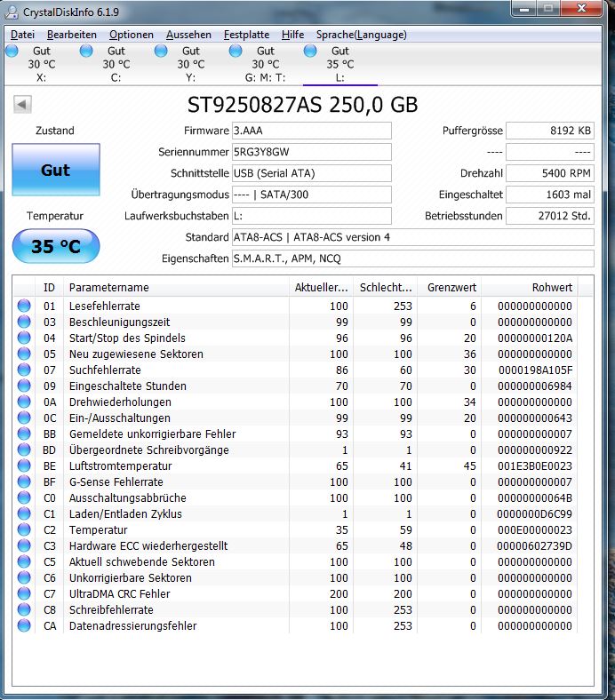Screen dimensions: 615x700
Task: Click the Firmware field 3.AAA
Action: [x=312, y=131]
